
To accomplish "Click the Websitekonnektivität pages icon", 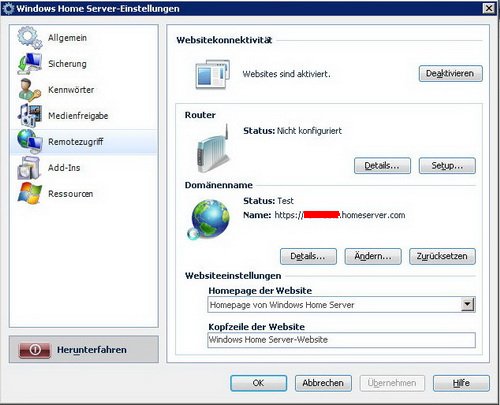I will pos(213,74).
